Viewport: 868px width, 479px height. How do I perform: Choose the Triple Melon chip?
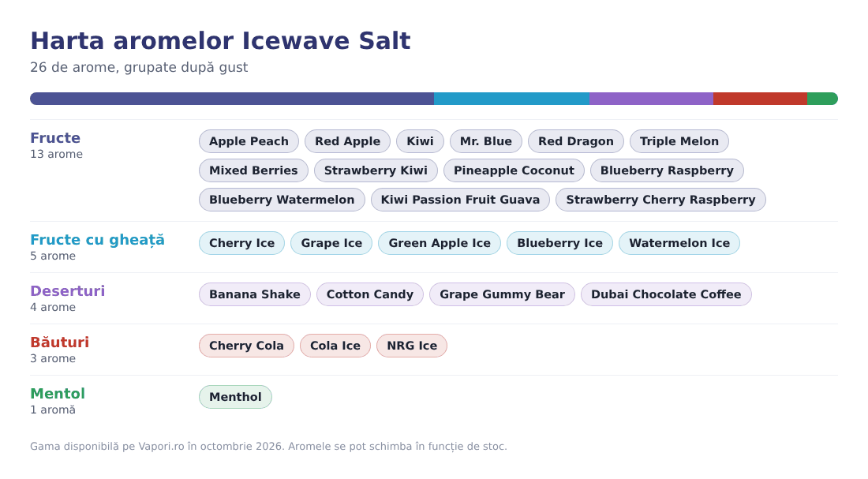point(679,141)
